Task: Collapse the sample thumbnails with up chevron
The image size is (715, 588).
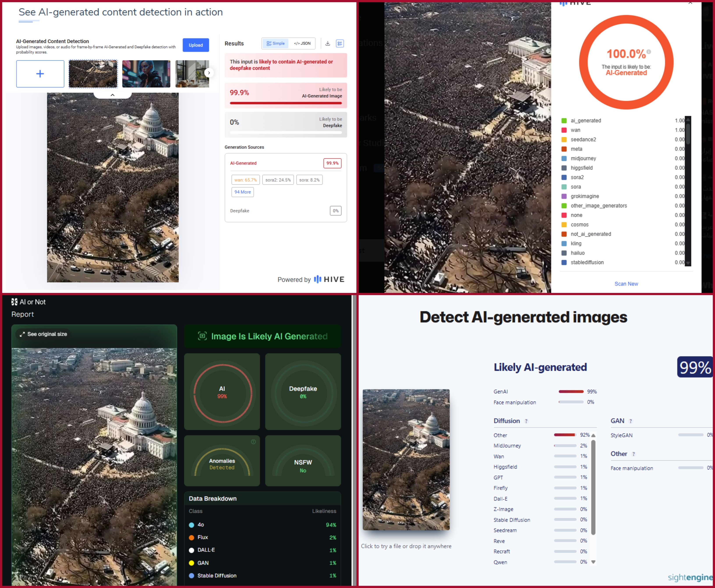Action: 112,95
